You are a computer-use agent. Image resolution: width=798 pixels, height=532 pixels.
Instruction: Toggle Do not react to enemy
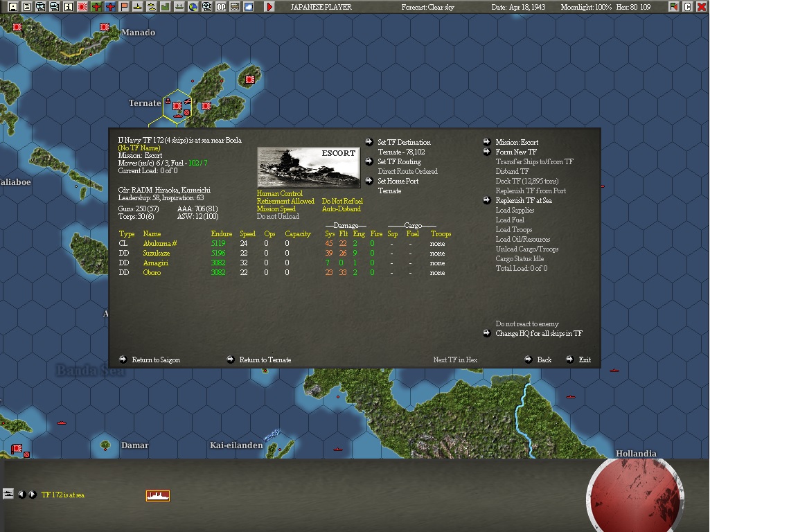coord(527,323)
